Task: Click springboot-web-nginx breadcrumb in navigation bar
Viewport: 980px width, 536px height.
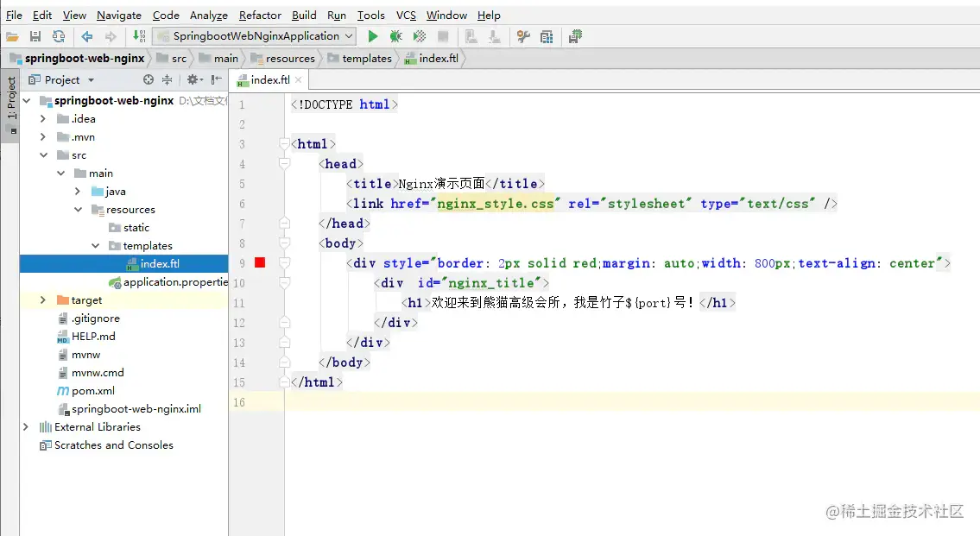Action: 78,58
